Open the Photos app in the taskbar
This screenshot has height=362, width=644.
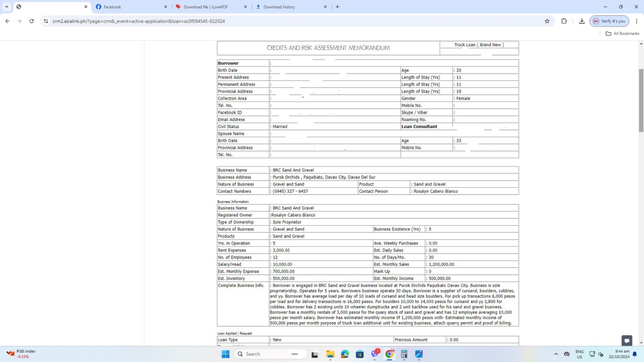click(419, 354)
